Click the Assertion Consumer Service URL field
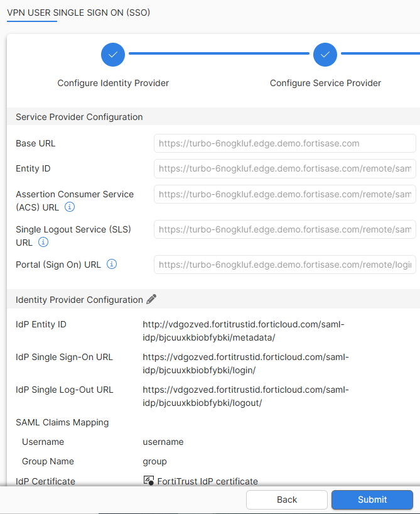Screen dimensions: 420x514 [x=284, y=194]
